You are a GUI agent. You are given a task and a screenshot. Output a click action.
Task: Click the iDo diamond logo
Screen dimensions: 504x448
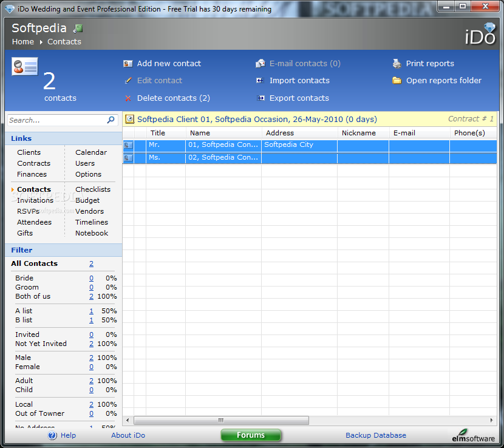[480, 34]
